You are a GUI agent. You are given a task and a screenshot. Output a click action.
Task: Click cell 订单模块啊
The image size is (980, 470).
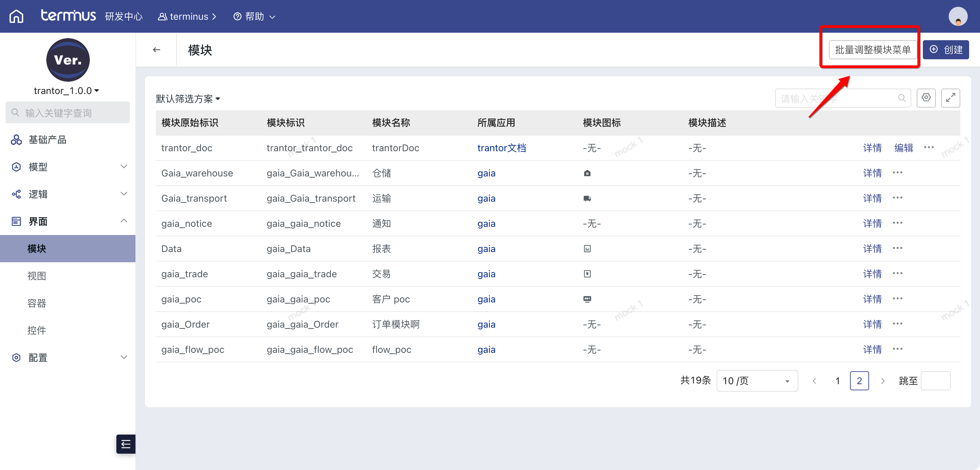(x=396, y=324)
